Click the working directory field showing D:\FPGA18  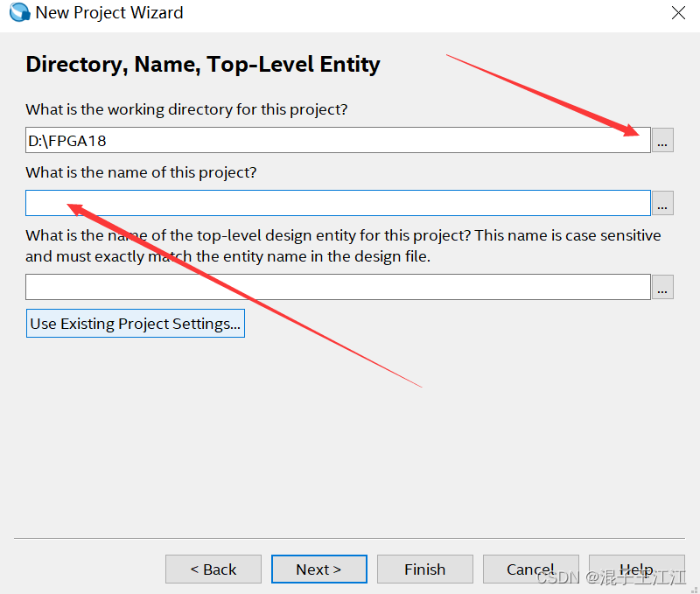pyautogui.click(x=338, y=140)
